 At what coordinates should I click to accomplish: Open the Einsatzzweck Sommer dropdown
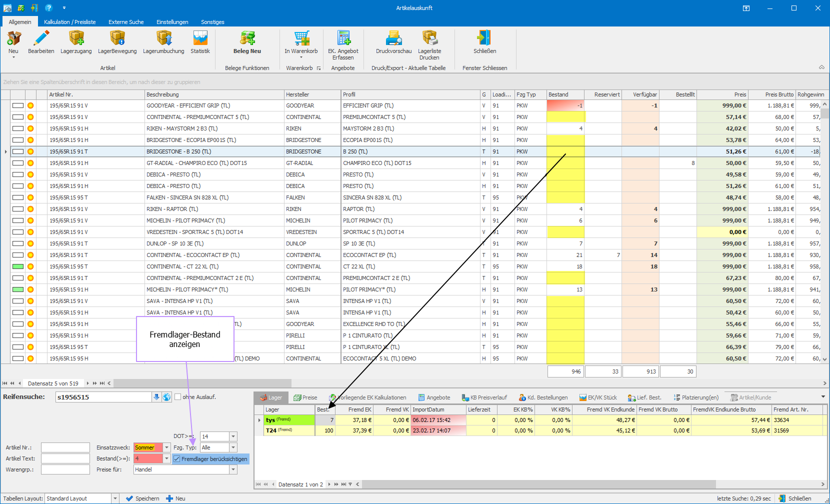[167, 447]
